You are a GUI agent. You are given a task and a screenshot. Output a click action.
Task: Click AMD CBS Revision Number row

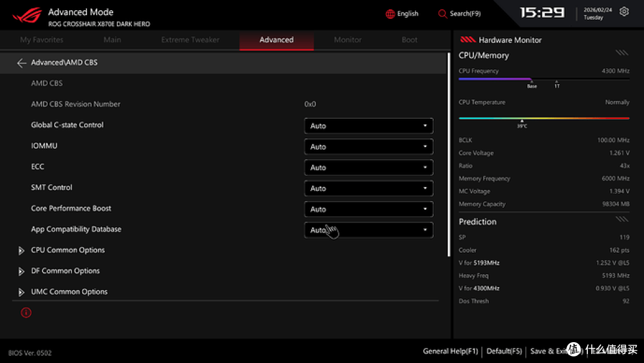pos(223,104)
